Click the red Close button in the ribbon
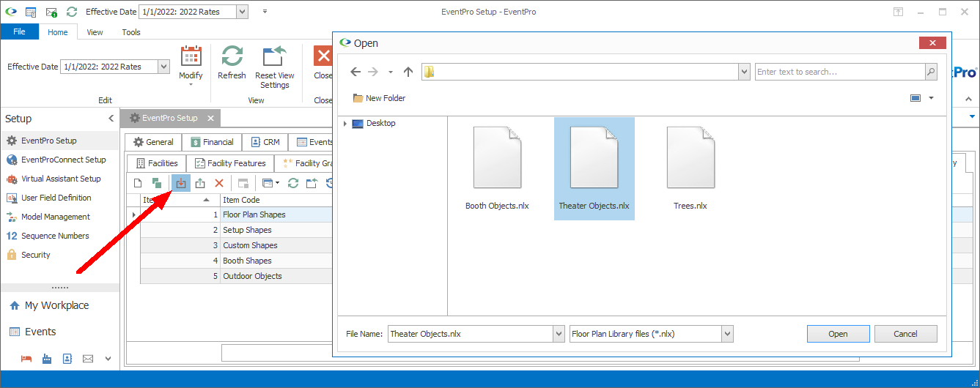This screenshot has width=980, height=388. 323,63
